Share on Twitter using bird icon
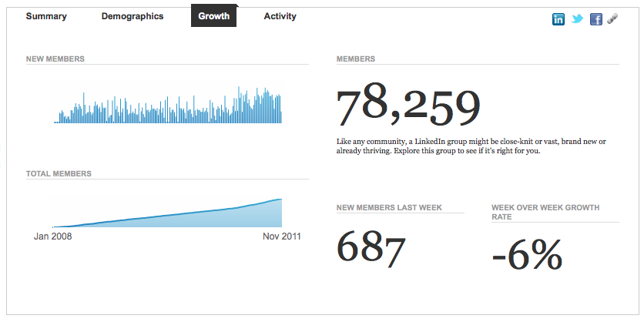The height and width of the screenshot is (322, 644). [x=577, y=19]
